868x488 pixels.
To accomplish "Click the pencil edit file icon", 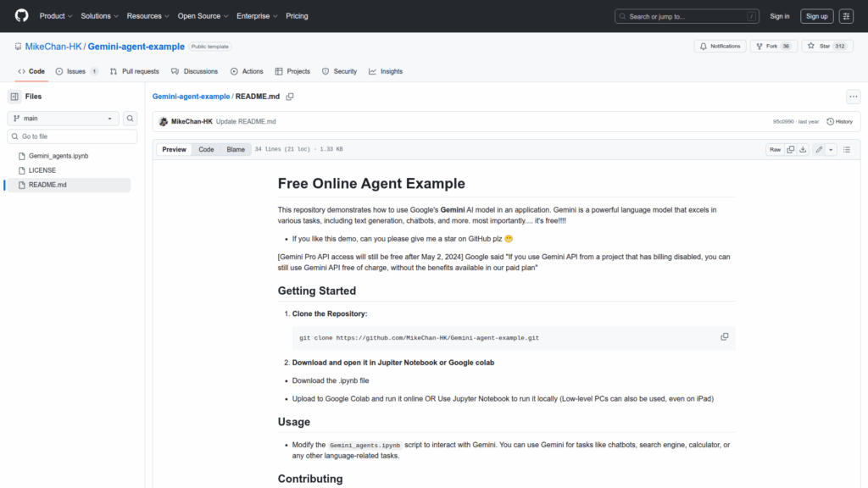I will pyautogui.click(x=819, y=149).
